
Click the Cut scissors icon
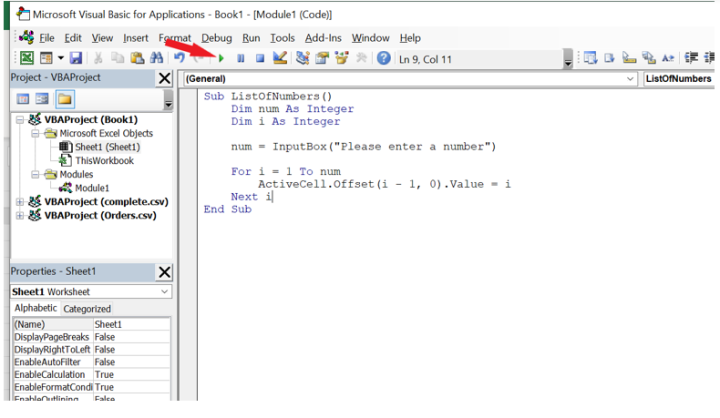98,58
